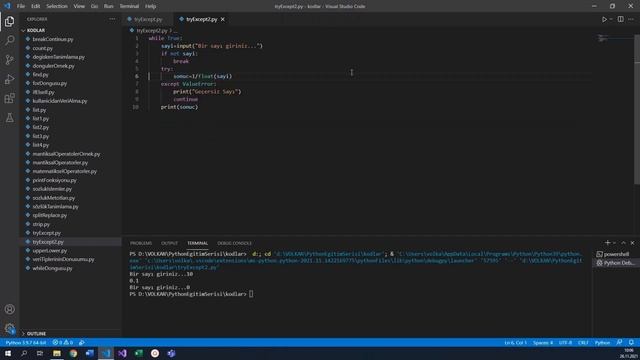Switch to the PROBLEMS panel tab
This screenshot has width=640, height=360.
tap(141, 243)
